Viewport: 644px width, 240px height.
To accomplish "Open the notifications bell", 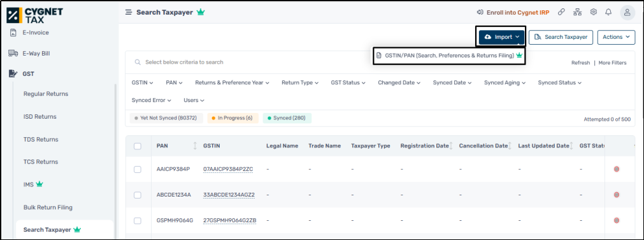I will [609, 12].
